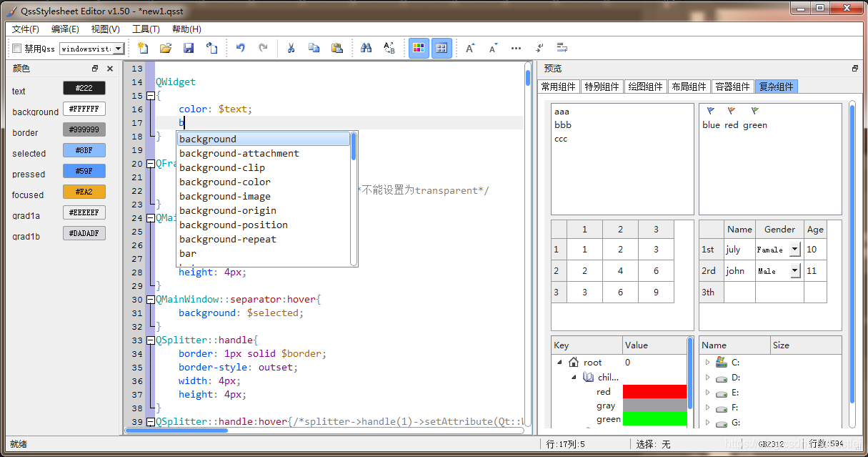Screen dimensions: 868x457
Task: Enable the 禁用Qss checkbox
Action: 17,49
